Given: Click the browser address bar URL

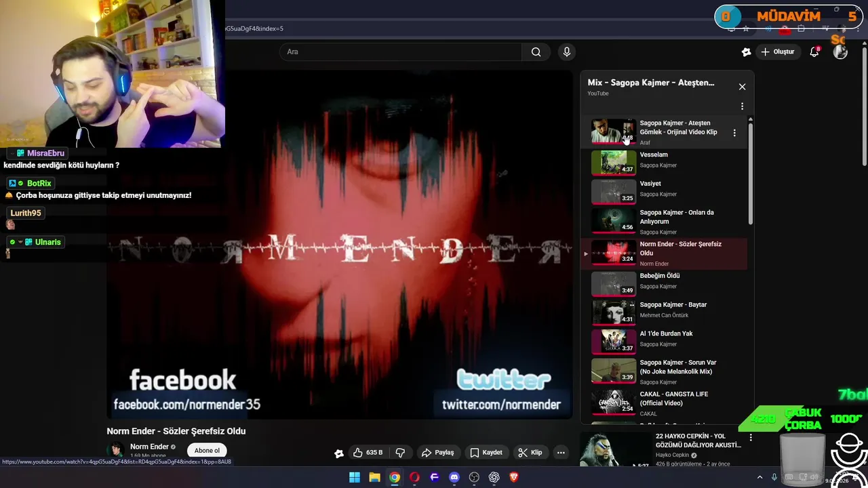Looking at the screenshot, I should (x=254, y=28).
